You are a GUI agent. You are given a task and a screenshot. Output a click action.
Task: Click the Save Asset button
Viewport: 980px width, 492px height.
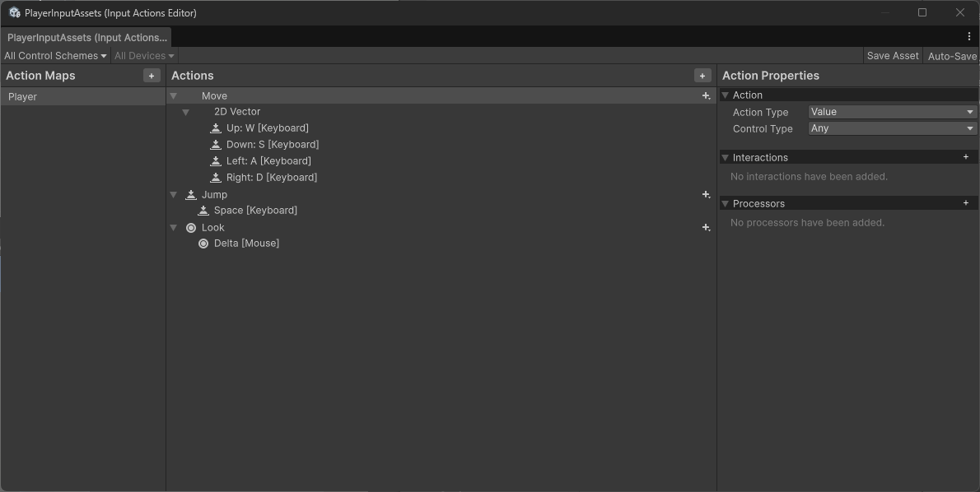pyautogui.click(x=893, y=56)
